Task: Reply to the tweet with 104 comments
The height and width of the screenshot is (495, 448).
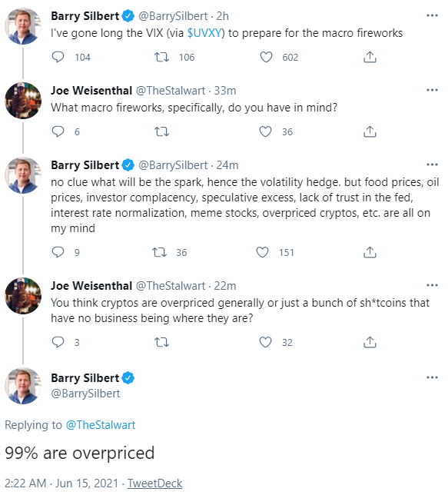Action: (x=58, y=57)
